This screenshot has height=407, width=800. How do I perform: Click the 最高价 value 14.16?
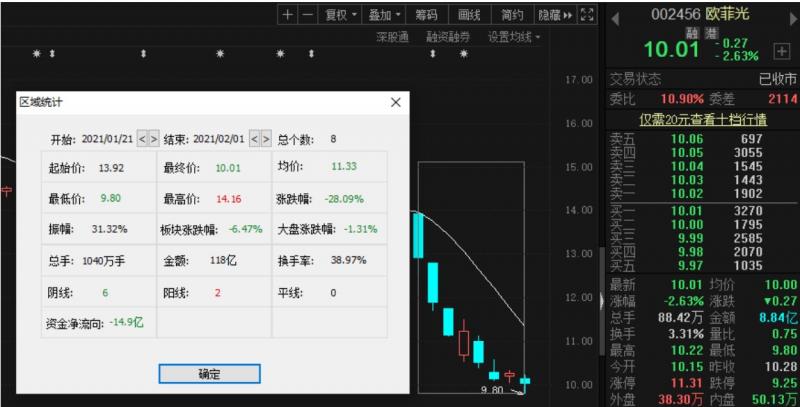pos(229,199)
